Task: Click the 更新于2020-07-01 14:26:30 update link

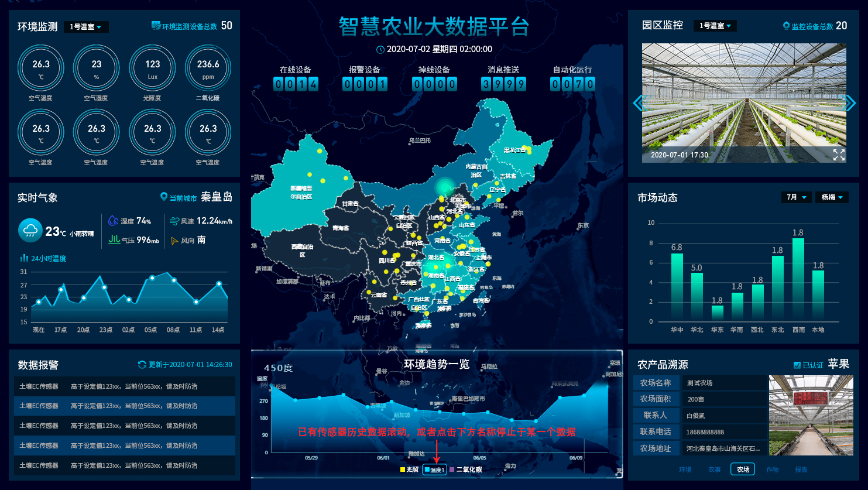Action: click(190, 365)
